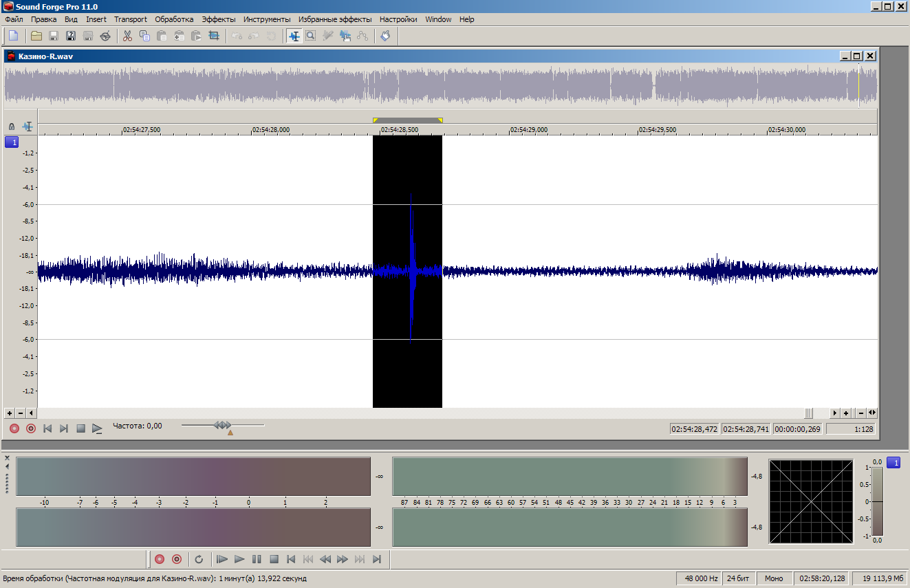Click the Trim/Crop icon in toolbar
910x588 pixels.
(214, 36)
